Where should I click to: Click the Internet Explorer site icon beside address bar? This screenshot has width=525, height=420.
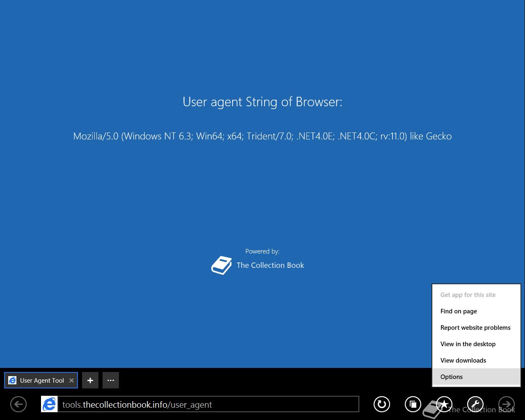pos(49,404)
